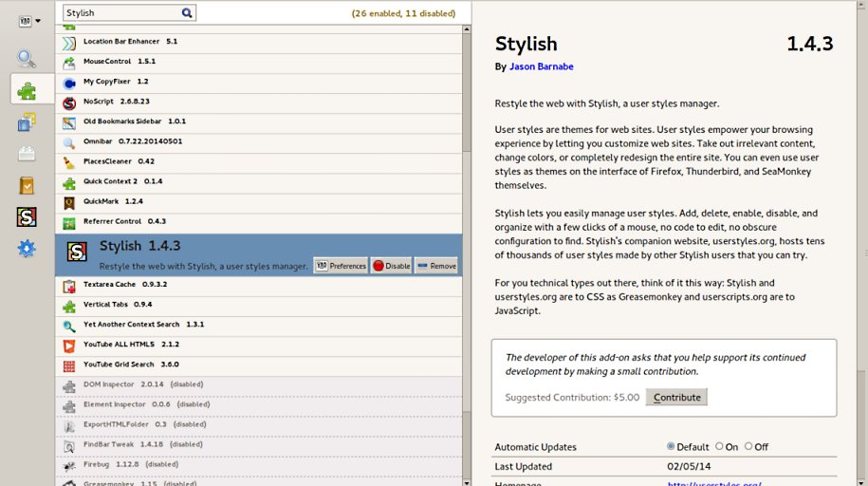Click the Yet Another Context Search icon

click(x=68, y=327)
